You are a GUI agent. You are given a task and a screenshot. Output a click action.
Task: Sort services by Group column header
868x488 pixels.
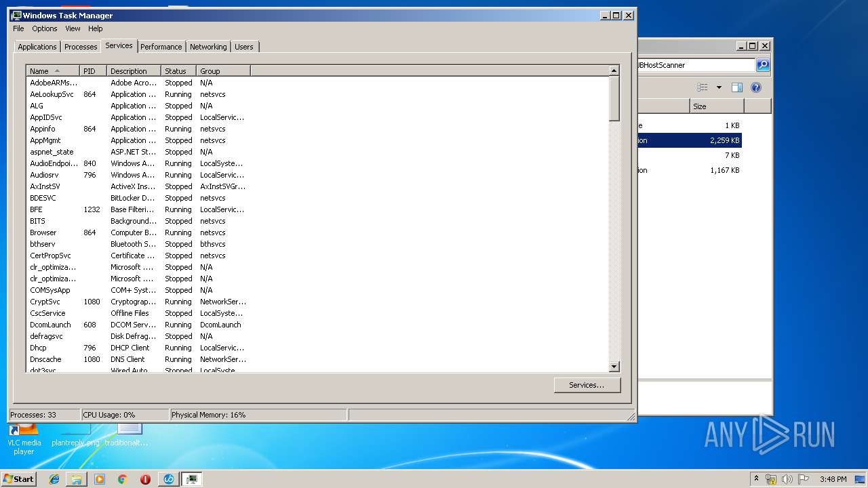pos(223,71)
